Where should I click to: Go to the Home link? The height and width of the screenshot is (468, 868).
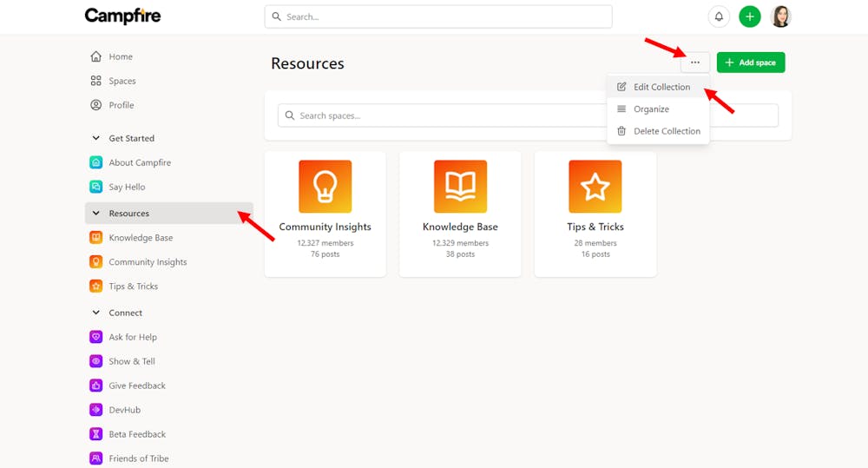121,56
